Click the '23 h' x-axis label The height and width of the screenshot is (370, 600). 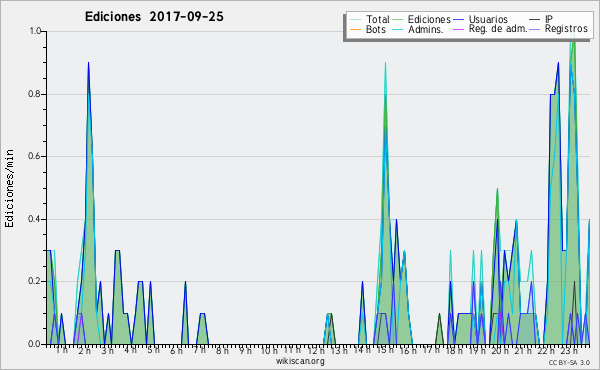click(x=569, y=350)
